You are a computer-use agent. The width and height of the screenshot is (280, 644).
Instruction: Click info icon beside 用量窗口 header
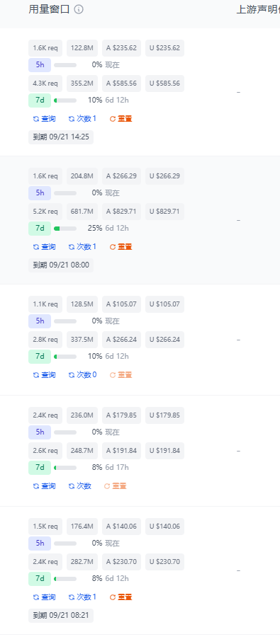[x=79, y=9]
